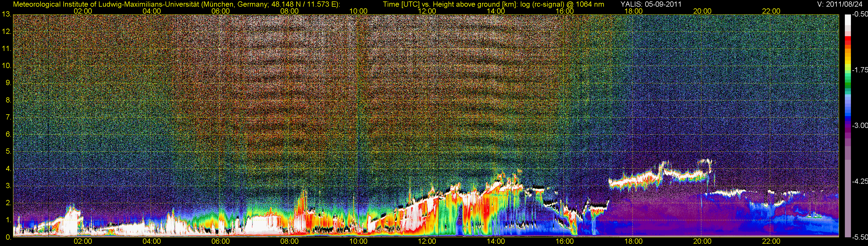The height and width of the screenshot is (246, 868).
Task: Click the "-0.50" colour scale value
Action: (860, 14)
